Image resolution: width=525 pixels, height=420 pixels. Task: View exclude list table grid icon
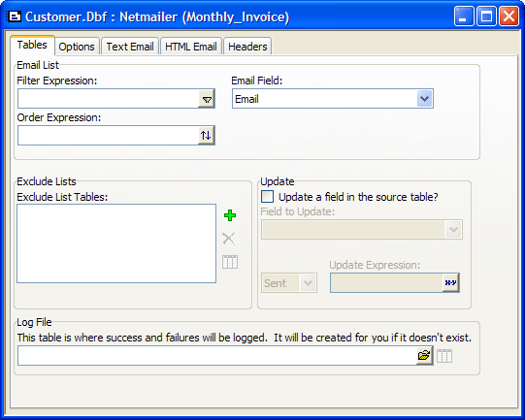[x=230, y=262]
